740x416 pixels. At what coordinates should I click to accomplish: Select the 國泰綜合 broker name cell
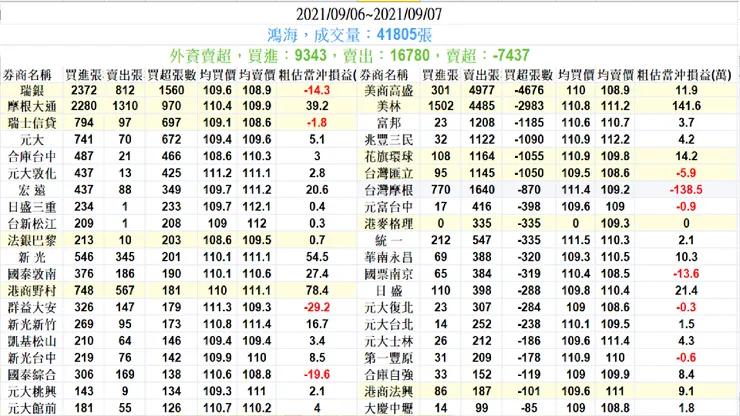tap(32, 374)
